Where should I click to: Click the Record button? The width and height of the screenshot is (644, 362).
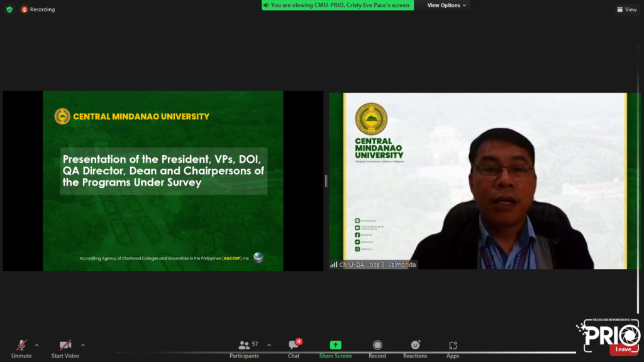[377, 349]
